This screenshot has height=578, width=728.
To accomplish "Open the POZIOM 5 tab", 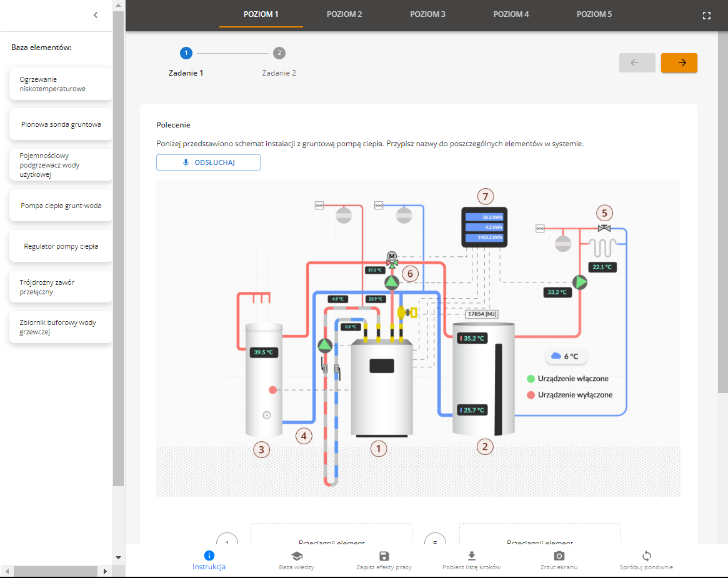I will point(594,14).
